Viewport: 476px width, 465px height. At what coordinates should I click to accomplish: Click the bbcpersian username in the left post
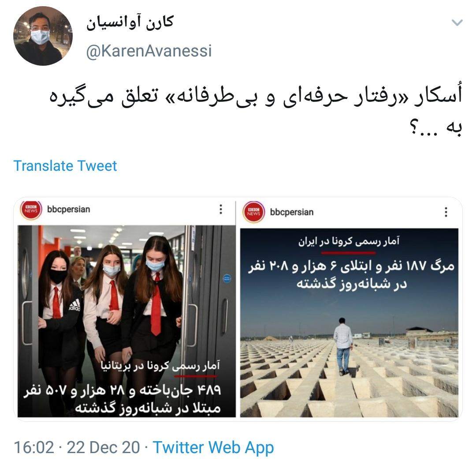point(69,210)
